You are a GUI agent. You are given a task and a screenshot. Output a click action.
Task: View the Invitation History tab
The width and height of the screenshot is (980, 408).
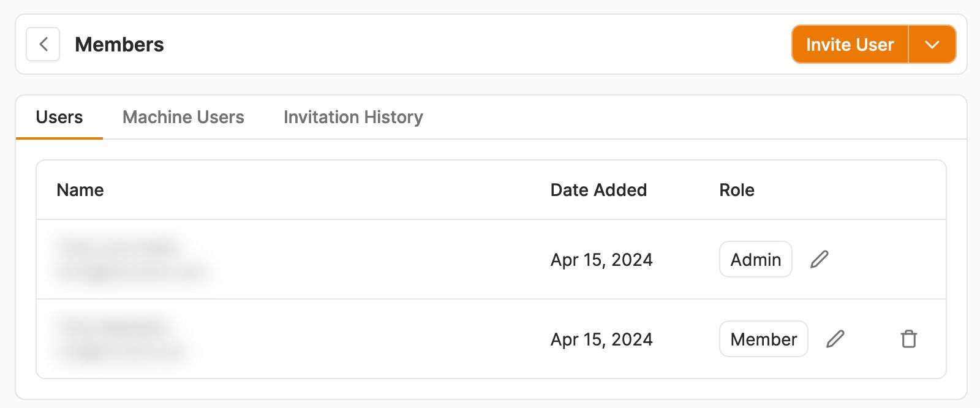(x=353, y=117)
